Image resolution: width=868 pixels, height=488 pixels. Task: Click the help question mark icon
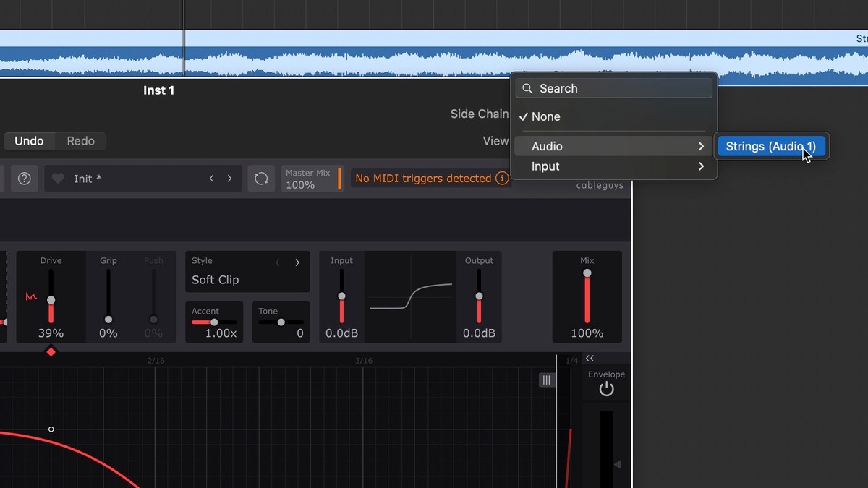(24, 179)
